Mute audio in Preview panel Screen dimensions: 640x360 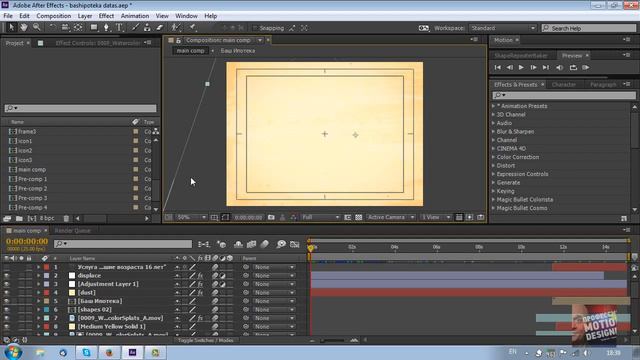tap(560, 67)
